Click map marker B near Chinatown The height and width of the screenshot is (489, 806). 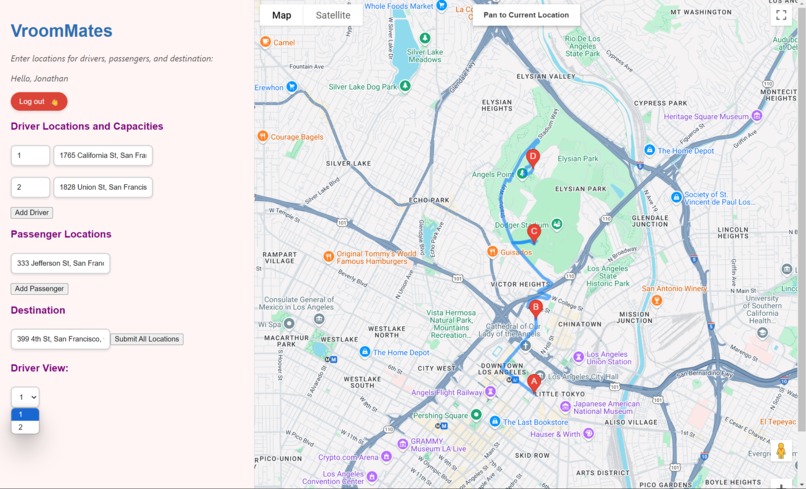coord(536,309)
